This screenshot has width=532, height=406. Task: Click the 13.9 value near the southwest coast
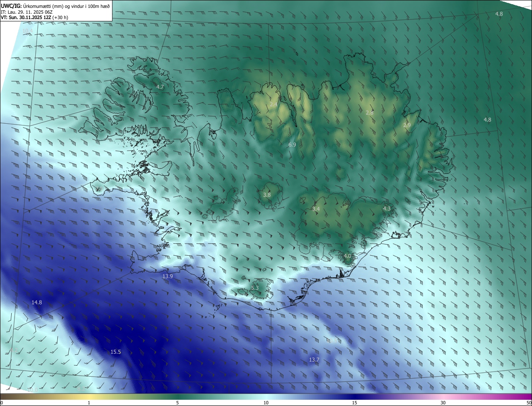tap(167, 276)
